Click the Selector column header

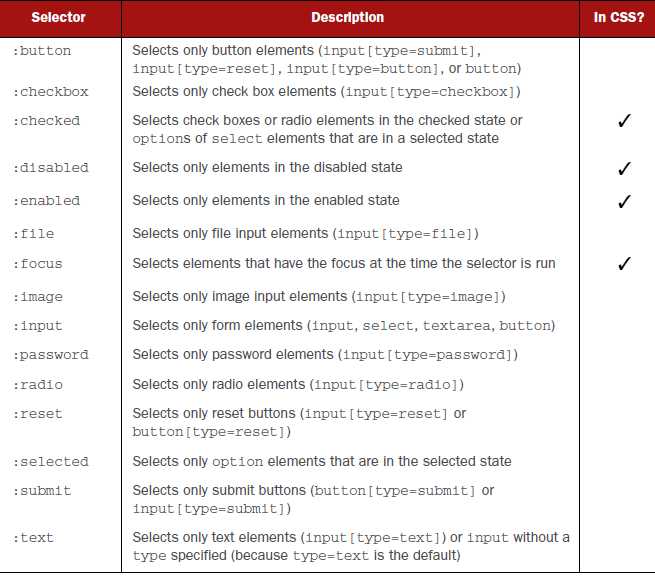coord(58,18)
